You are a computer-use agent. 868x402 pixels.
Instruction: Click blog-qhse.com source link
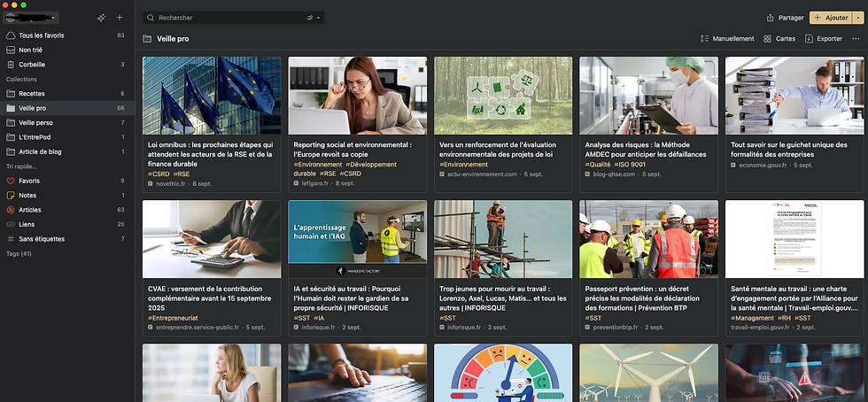[x=614, y=174]
